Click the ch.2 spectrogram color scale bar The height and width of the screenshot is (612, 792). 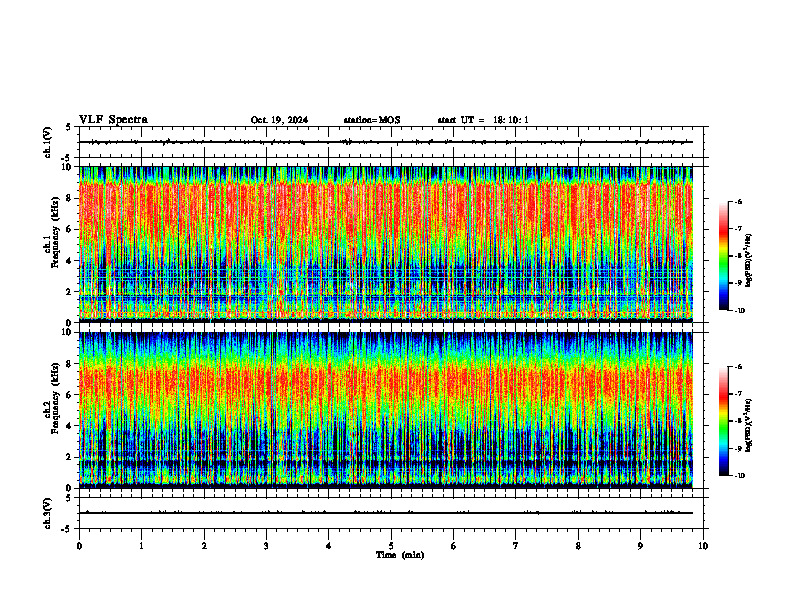tap(724, 421)
